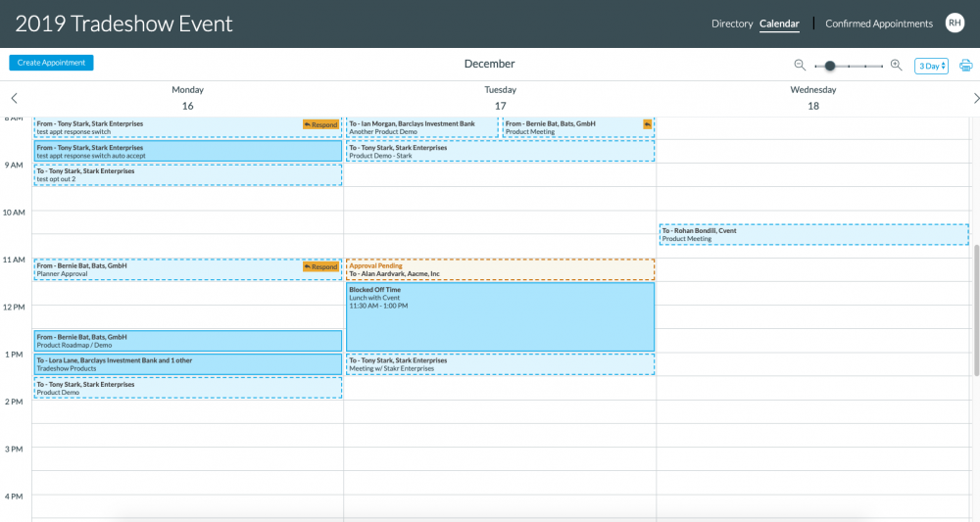Click the Create Appointment button
Image resolution: width=980 pixels, height=522 pixels.
point(51,63)
